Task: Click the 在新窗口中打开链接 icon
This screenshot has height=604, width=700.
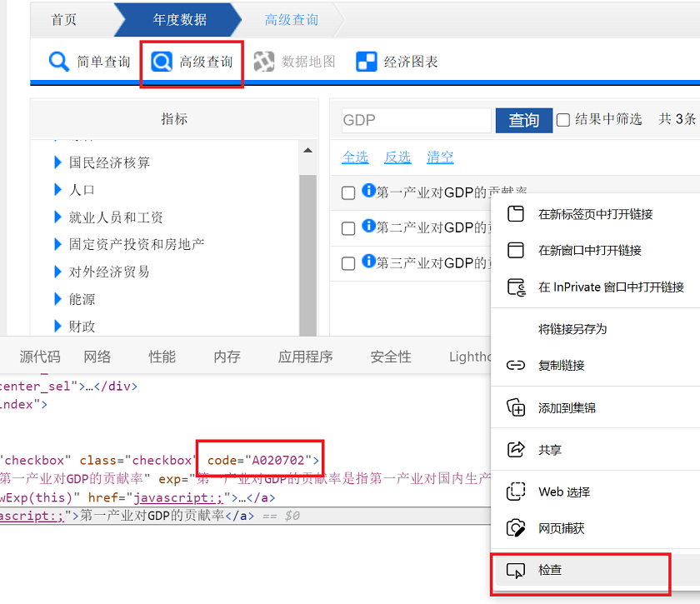Action: [x=516, y=250]
